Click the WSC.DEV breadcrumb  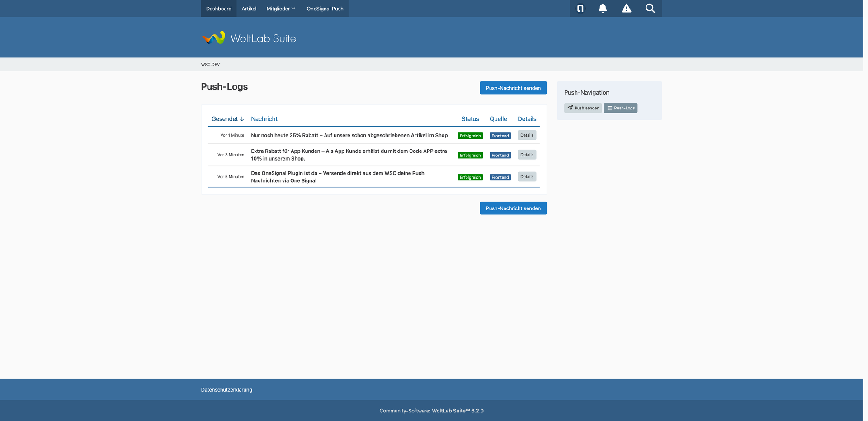point(210,65)
